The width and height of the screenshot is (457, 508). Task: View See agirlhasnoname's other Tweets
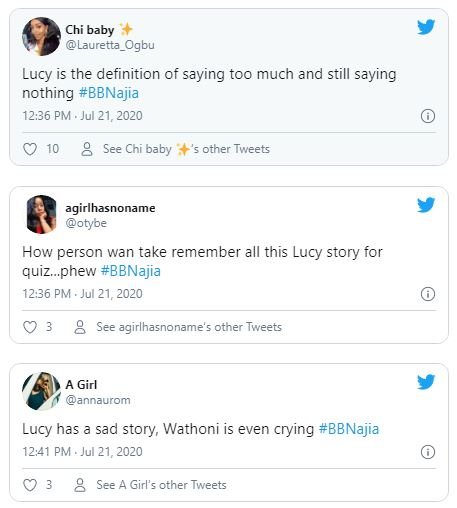tap(189, 327)
